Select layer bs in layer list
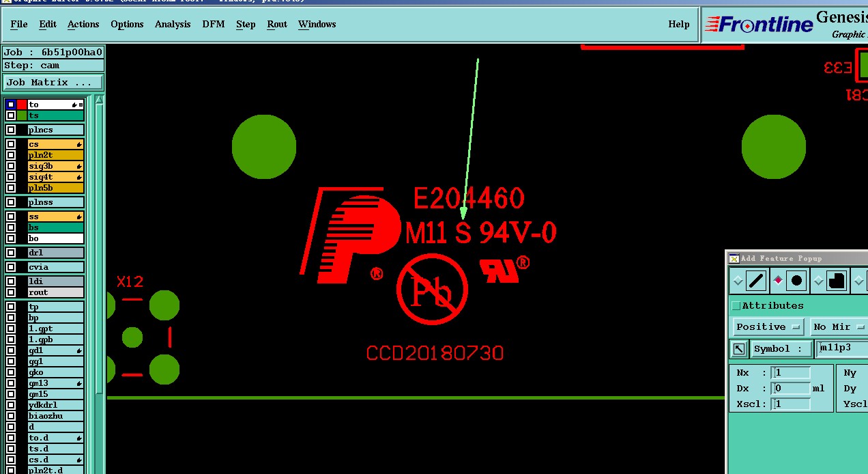 pos(55,227)
